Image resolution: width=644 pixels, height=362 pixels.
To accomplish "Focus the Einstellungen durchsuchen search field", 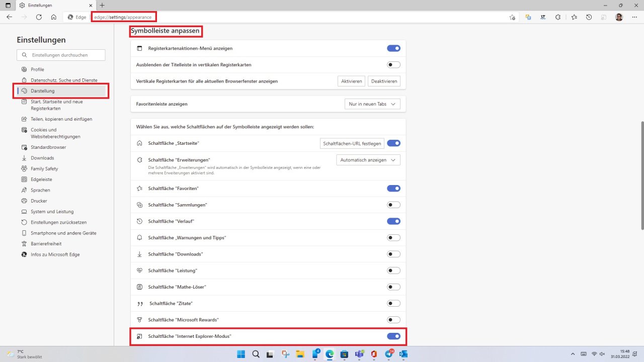I will 61,55.
